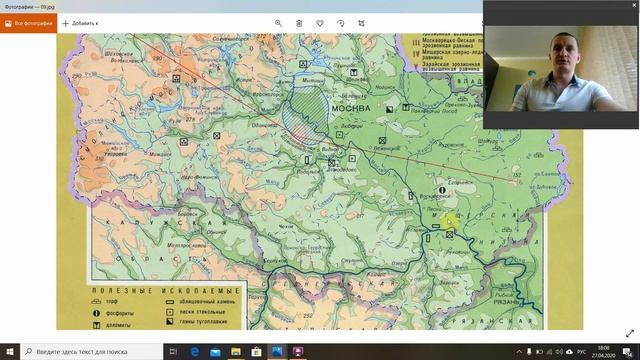Image resolution: width=640 pixels, height=360 pixels.
Task: Open the volume tray icon
Action: point(559,351)
